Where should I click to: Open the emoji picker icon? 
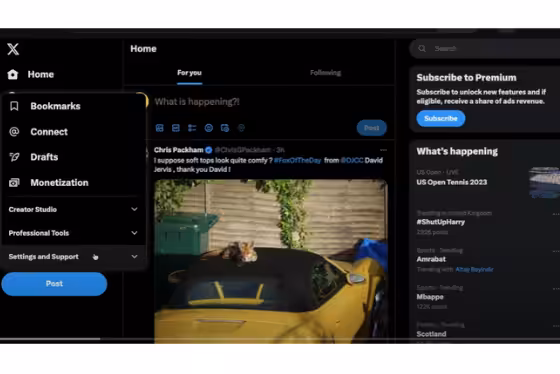tap(209, 128)
